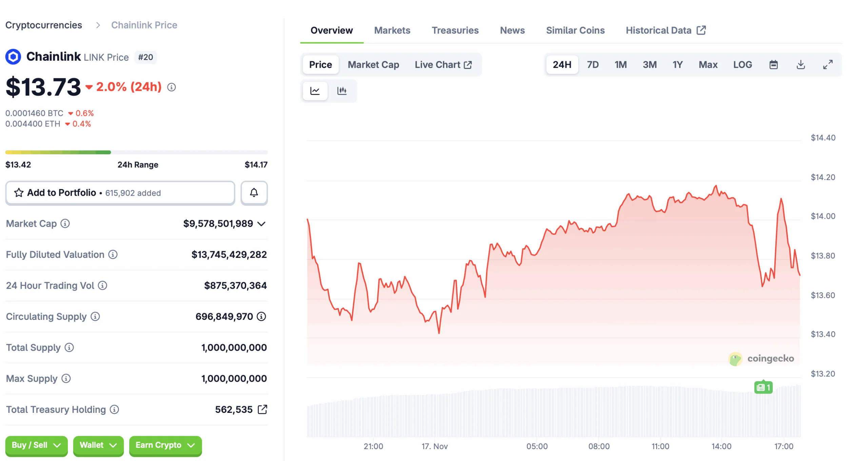Click the download chart data icon

coord(800,64)
